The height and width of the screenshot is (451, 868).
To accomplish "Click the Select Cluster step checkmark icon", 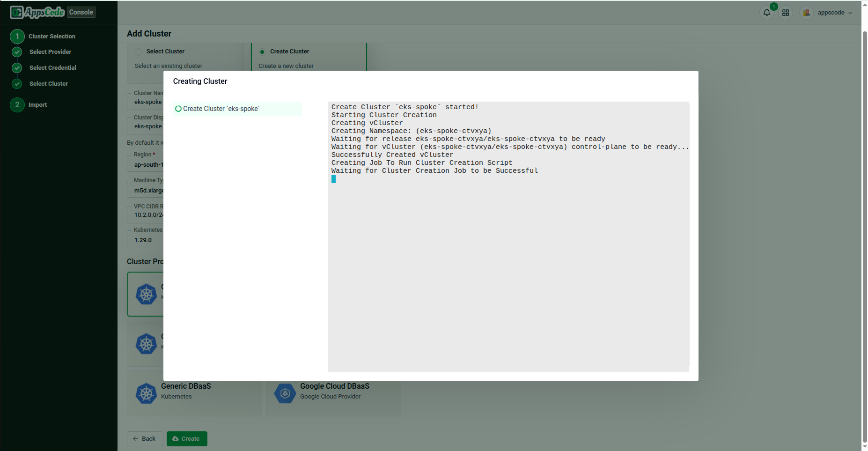I will (17, 84).
